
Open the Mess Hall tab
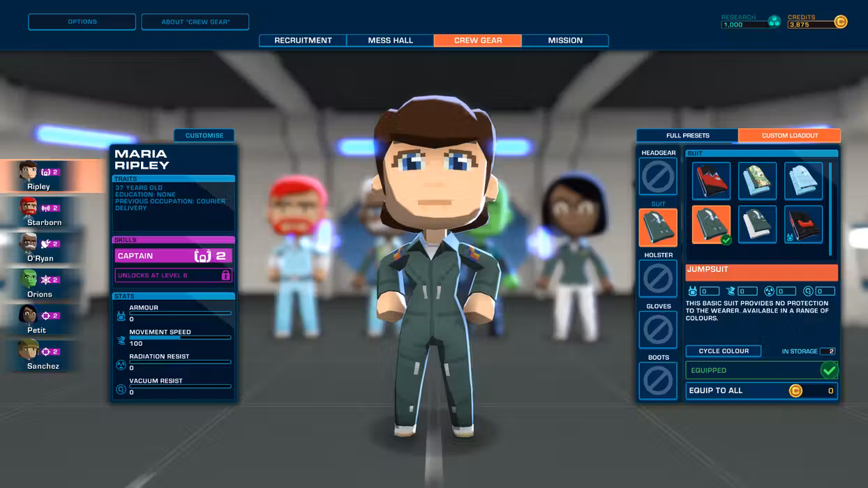(390, 40)
